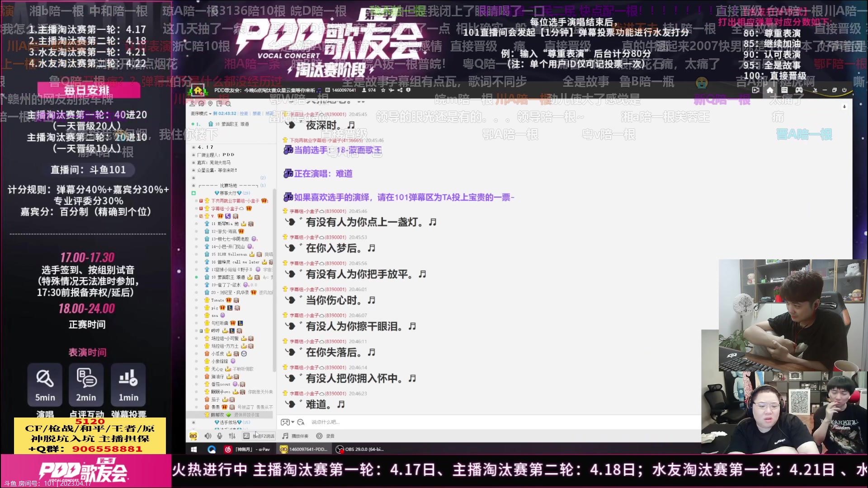
Task: Click announcement text 正在演唱：难道
Action: pos(323,174)
